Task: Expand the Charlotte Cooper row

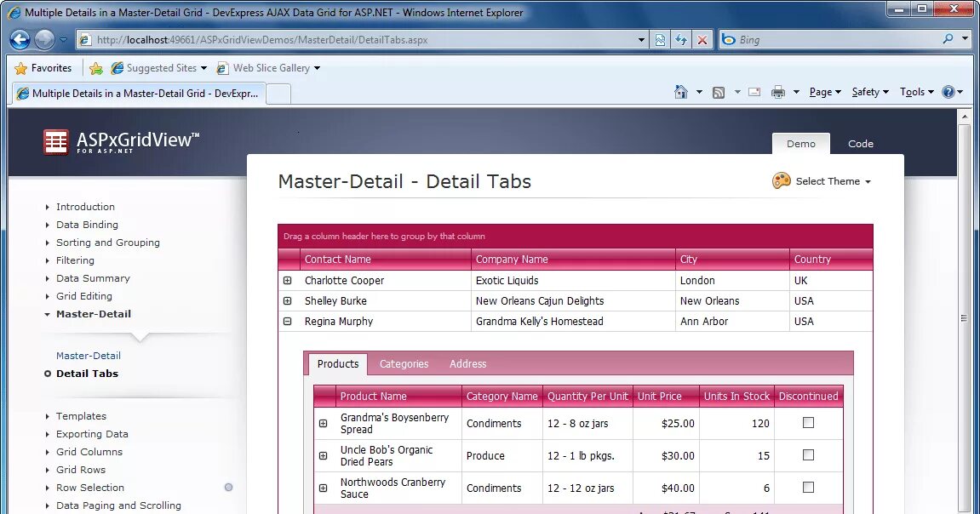Action: (x=288, y=281)
